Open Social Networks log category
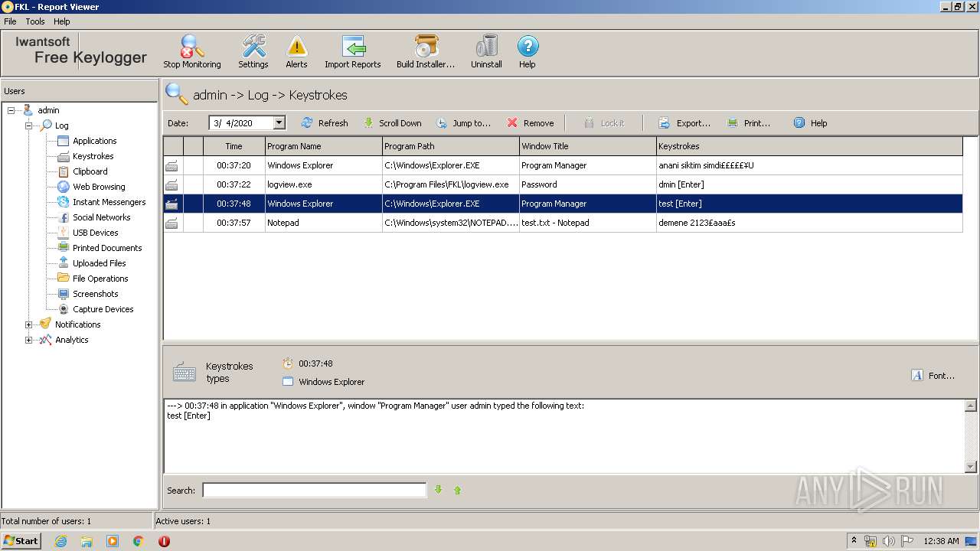The height and width of the screenshot is (551, 980). [x=101, y=217]
